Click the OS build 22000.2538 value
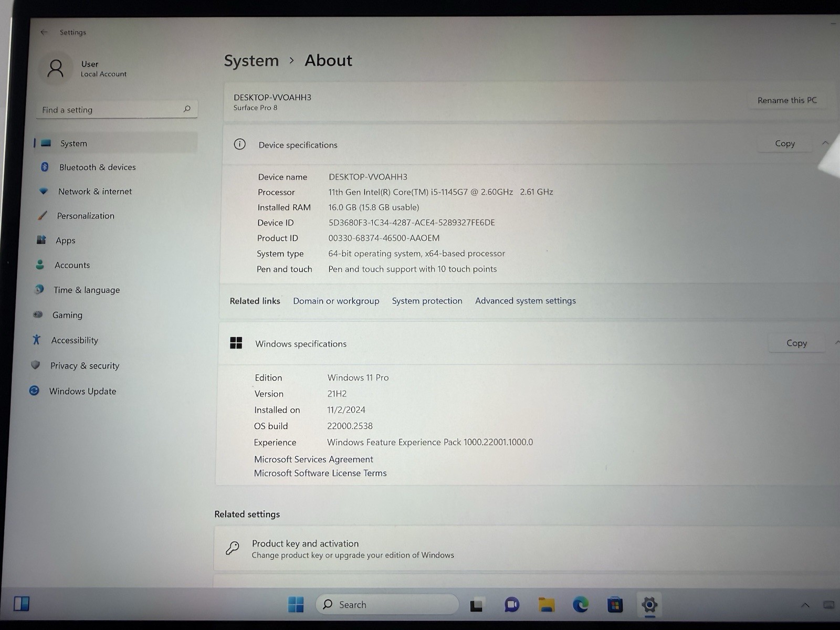 [x=350, y=426]
